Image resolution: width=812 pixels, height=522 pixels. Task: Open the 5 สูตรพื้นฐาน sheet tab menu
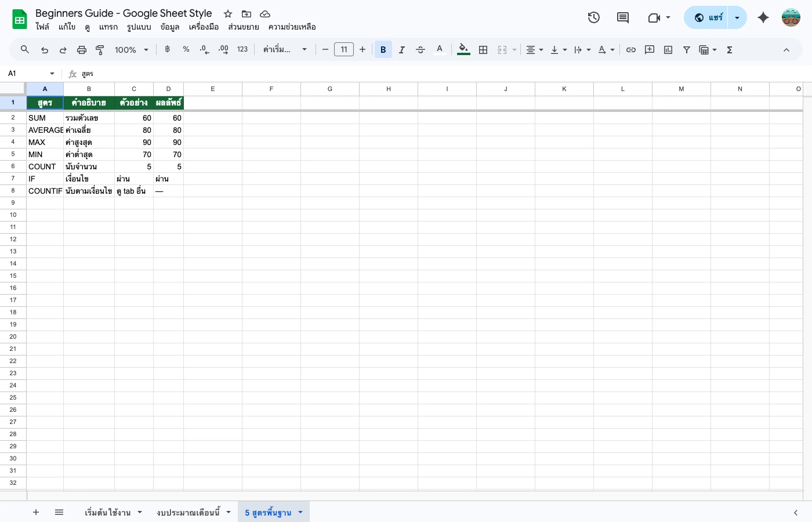(300, 512)
